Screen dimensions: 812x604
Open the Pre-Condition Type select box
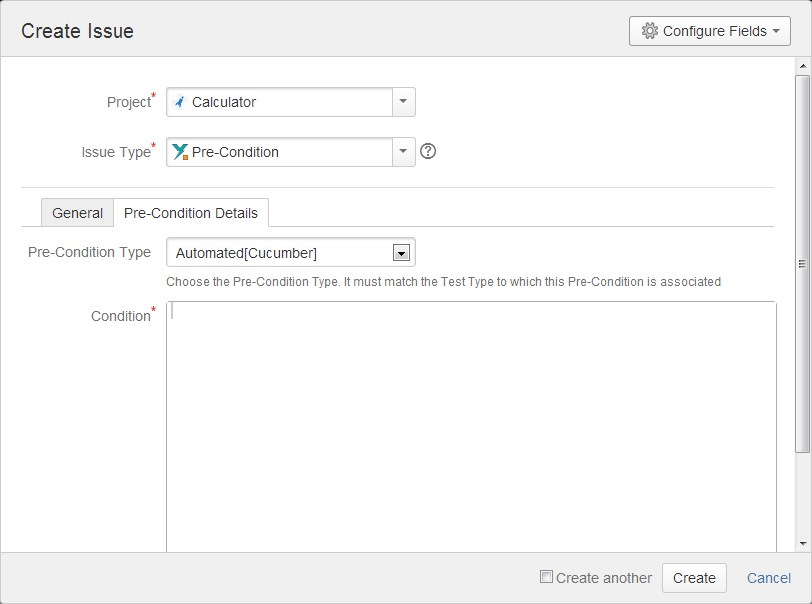291,252
